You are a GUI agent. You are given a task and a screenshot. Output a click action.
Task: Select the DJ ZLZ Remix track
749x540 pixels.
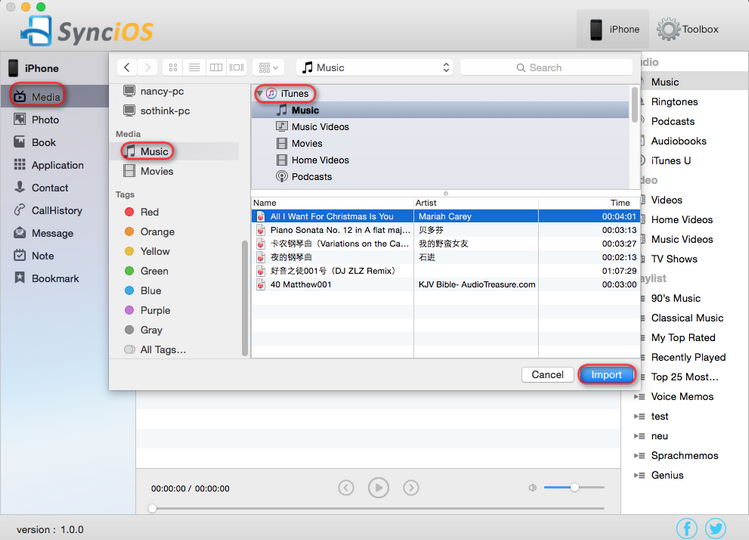point(445,271)
